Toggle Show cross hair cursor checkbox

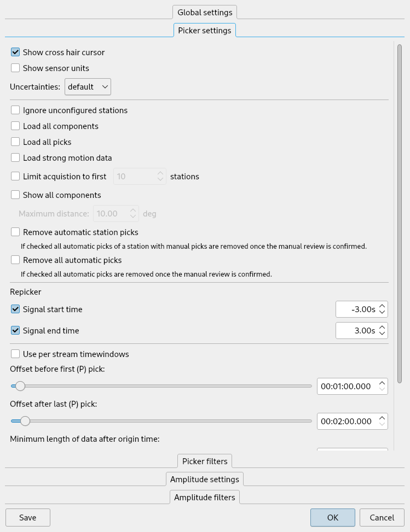point(15,52)
